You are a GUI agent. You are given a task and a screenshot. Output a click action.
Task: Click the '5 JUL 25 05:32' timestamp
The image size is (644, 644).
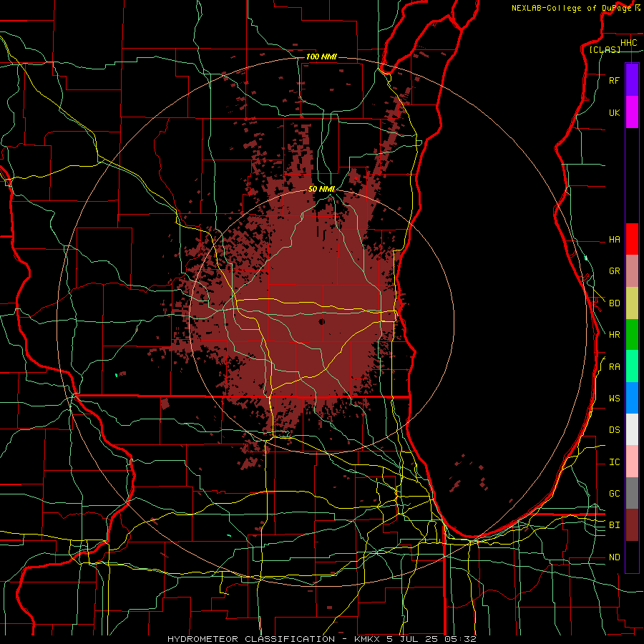(430, 639)
